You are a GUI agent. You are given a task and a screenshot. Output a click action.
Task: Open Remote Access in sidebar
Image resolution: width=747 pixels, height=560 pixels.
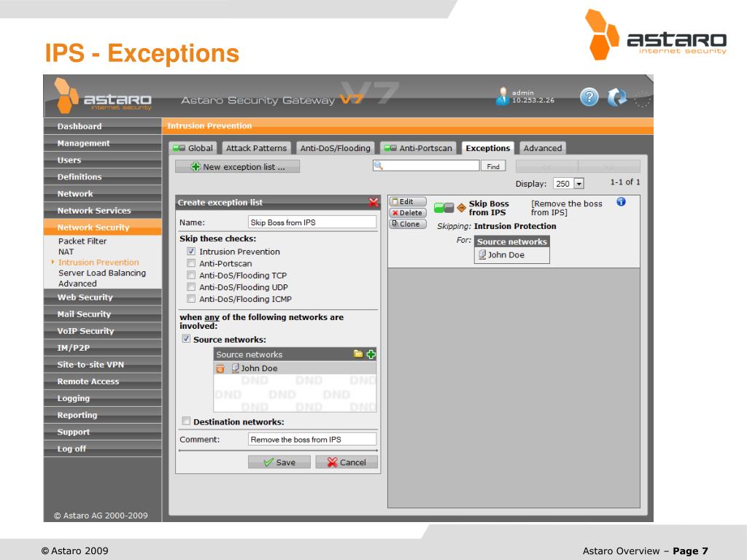click(102, 381)
